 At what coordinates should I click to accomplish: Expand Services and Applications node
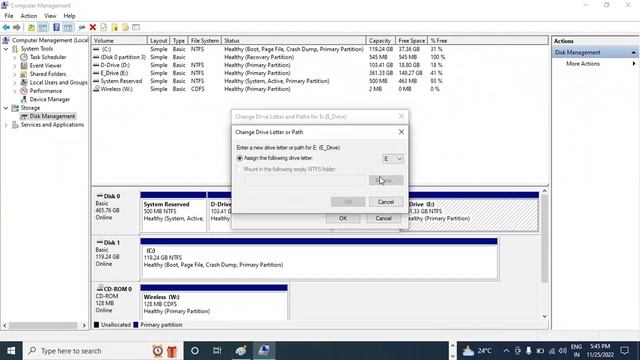click(x=6, y=125)
